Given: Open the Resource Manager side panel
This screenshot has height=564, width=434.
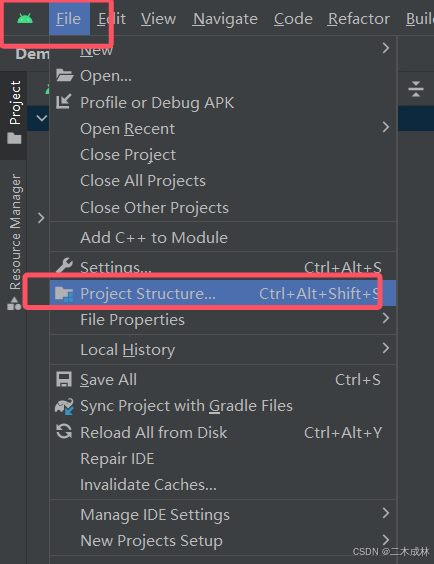Looking at the screenshot, I should click(15, 241).
